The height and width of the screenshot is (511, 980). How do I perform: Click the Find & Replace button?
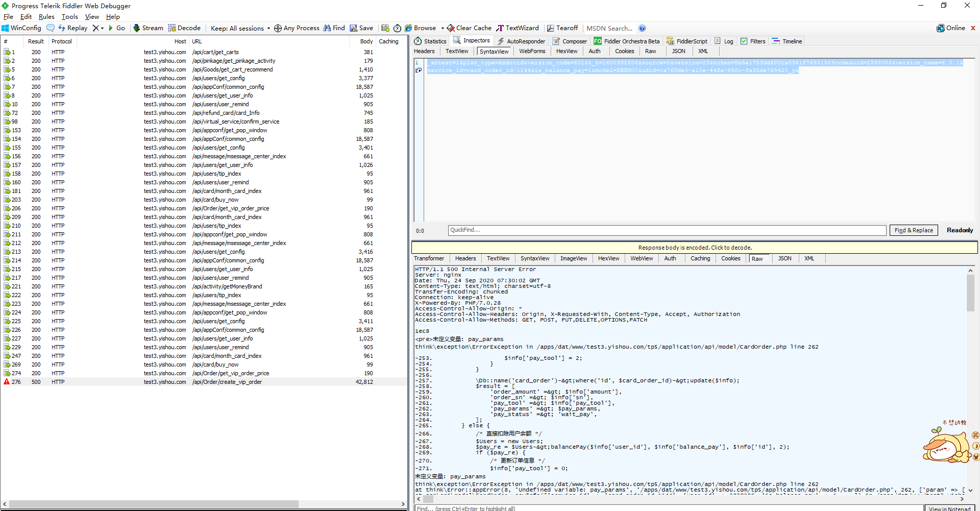914,230
